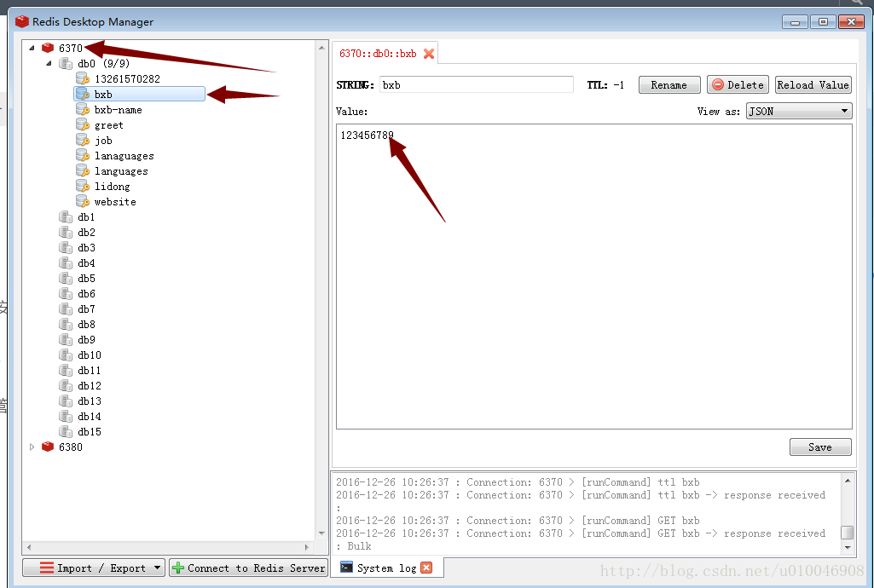Click the Rename button

tap(669, 84)
